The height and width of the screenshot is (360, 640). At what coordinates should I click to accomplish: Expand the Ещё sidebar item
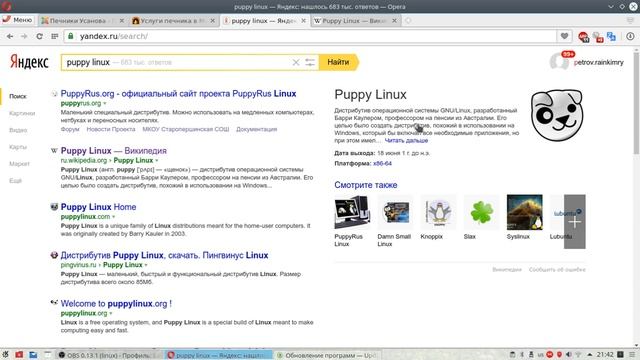pyautogui.click(x=15, y=180)
